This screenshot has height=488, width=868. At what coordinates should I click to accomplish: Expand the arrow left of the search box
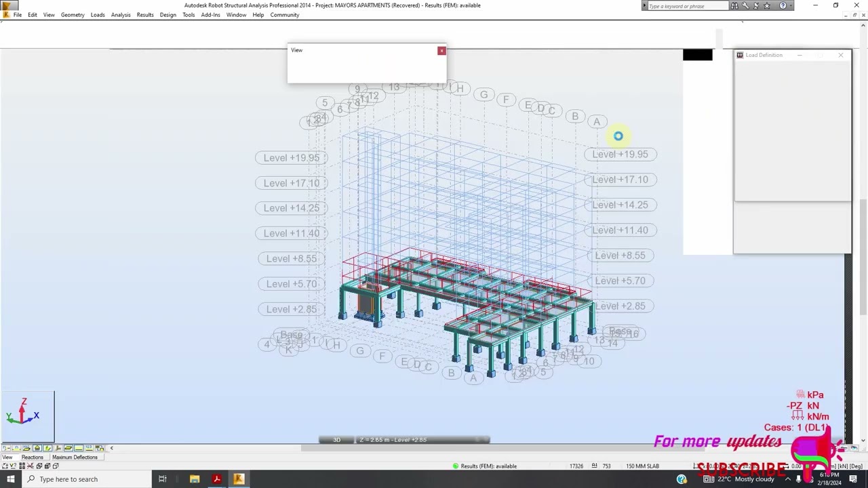644,5
